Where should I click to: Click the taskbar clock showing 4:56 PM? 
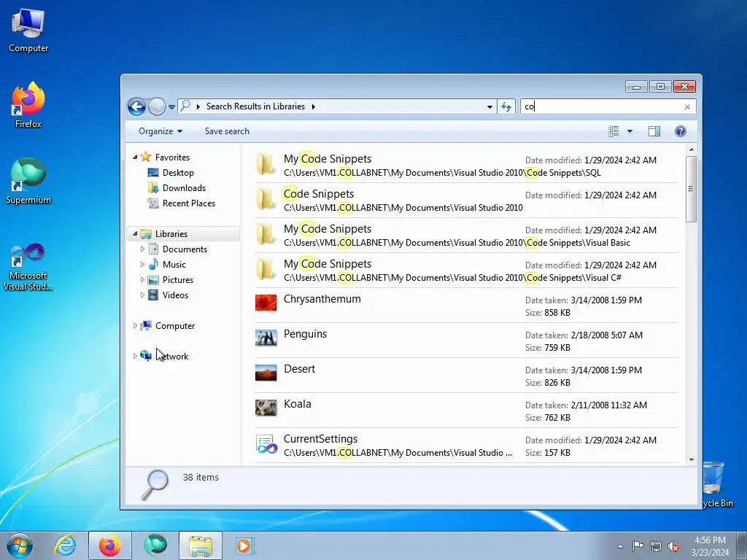(x=710, y=545)
